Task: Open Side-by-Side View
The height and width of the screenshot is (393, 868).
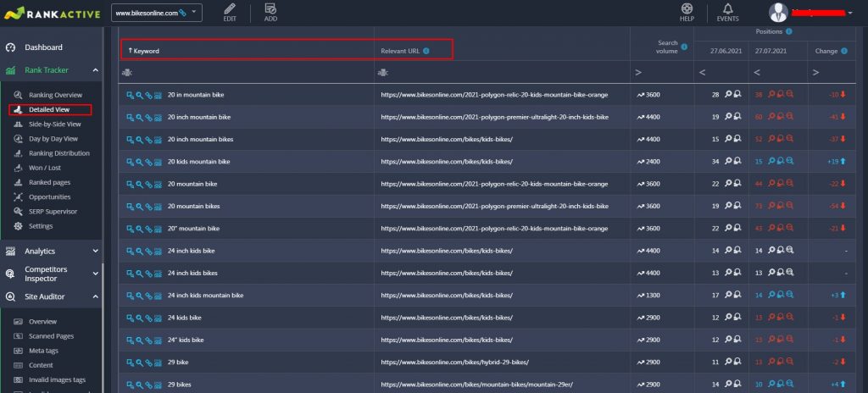Action: click(x=55, y=124)
